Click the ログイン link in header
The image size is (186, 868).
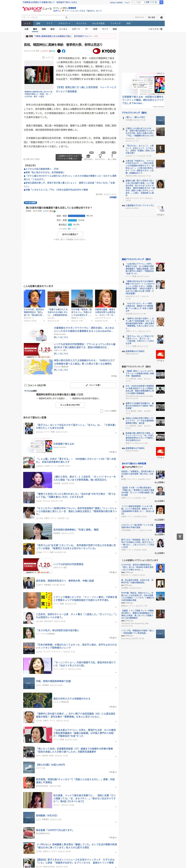57,11
